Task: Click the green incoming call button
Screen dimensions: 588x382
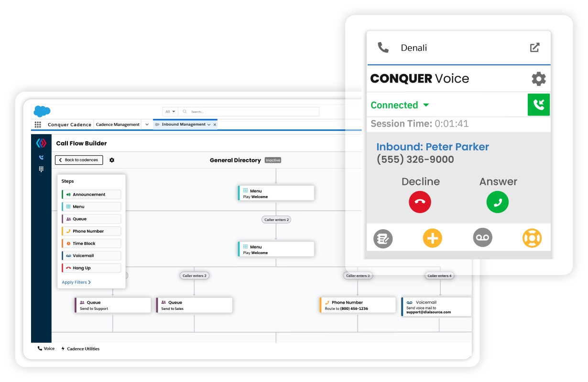Action: (539, 105)
